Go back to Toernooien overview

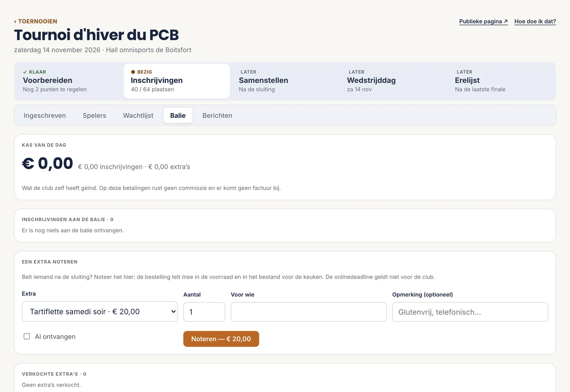click(x=36, y=21)
